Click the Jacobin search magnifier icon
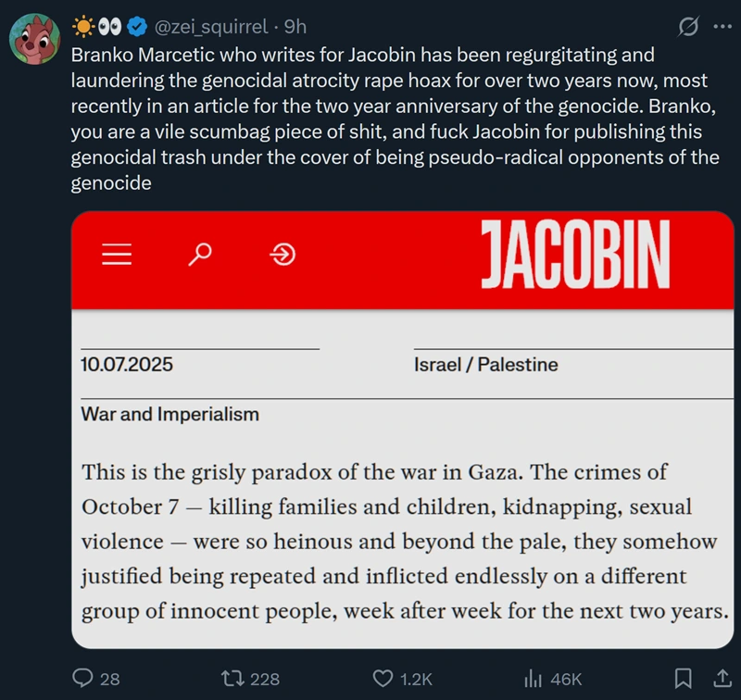 pos(200,254)
